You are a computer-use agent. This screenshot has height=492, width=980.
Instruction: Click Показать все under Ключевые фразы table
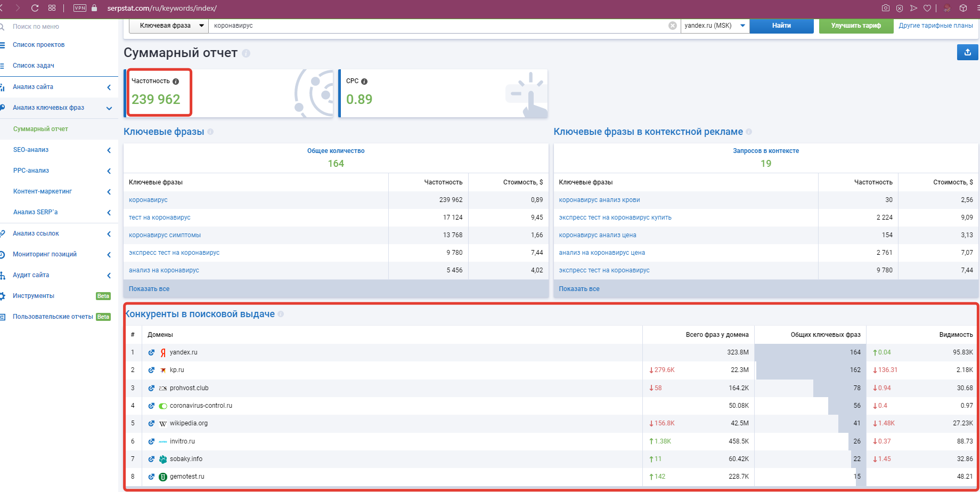coord(149,289)
